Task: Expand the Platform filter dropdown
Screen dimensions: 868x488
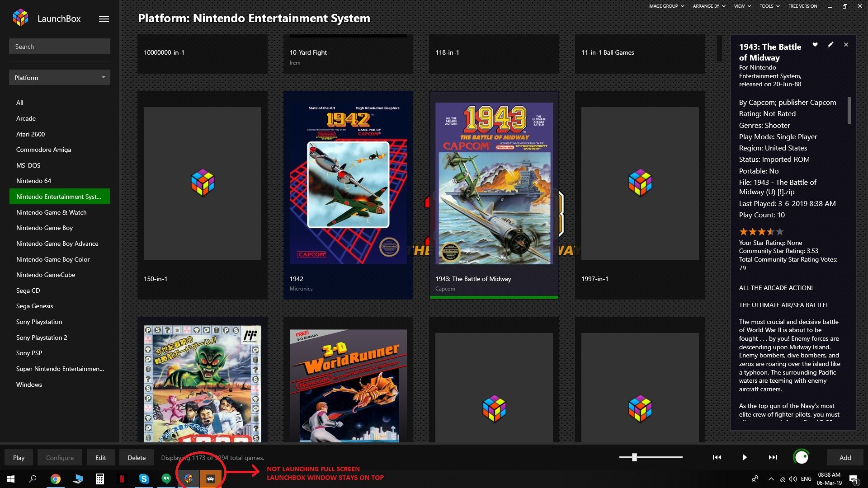Action: 60,77
